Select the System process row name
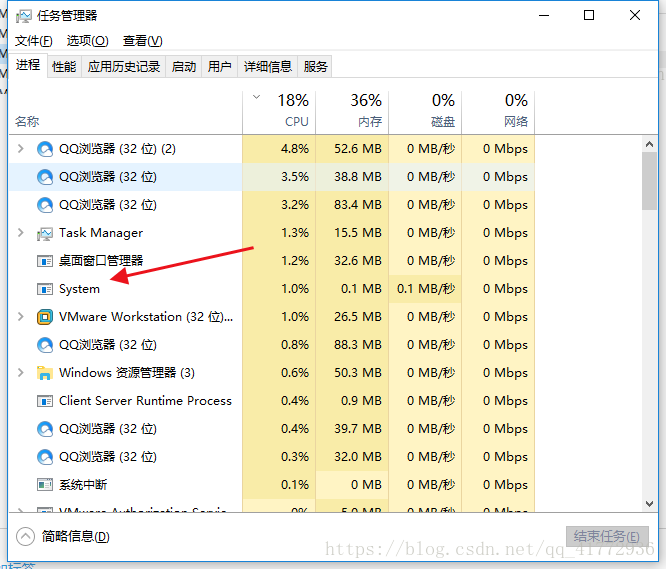The image size is (666, 569). pos(79,289)
